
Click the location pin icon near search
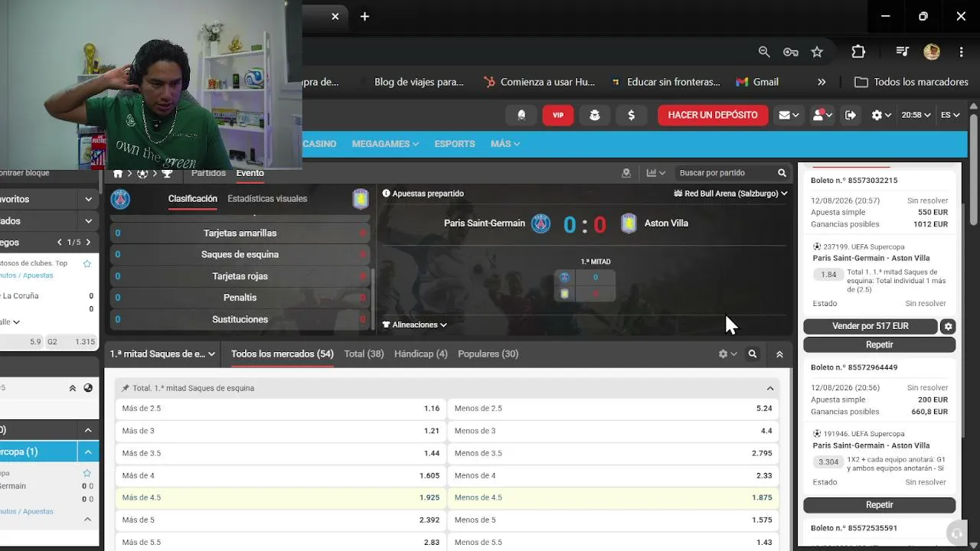pos(626,173)
